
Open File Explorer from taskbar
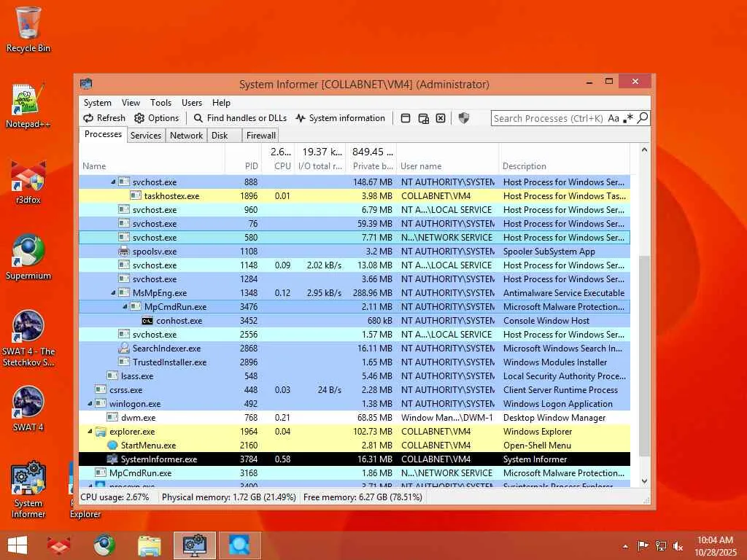coord(150,545)
